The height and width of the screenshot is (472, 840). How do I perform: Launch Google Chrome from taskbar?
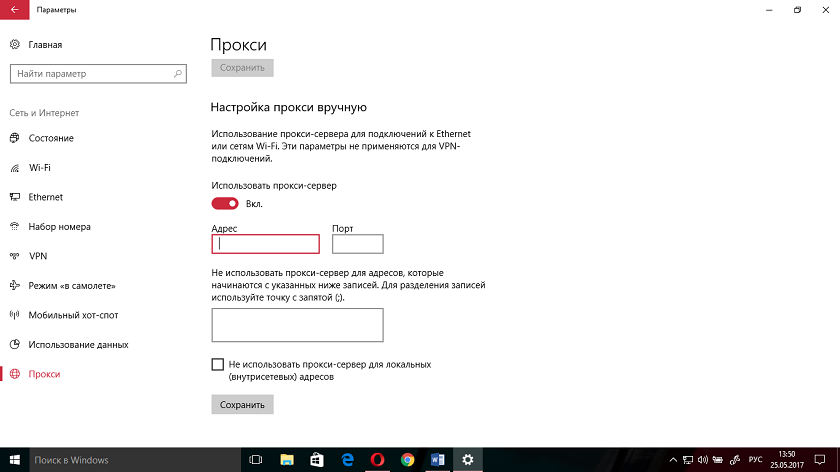click(408, 459)
